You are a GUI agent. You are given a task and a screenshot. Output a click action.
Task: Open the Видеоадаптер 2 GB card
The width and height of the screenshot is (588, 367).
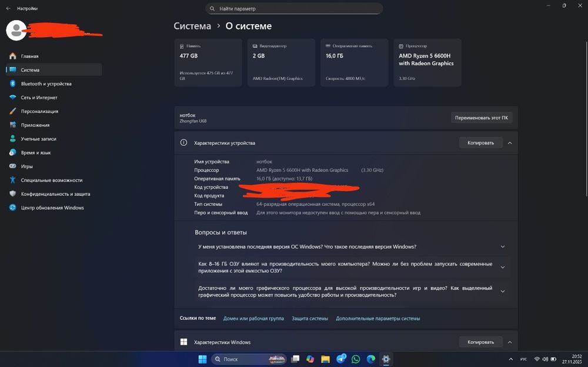tap(281, 62)
